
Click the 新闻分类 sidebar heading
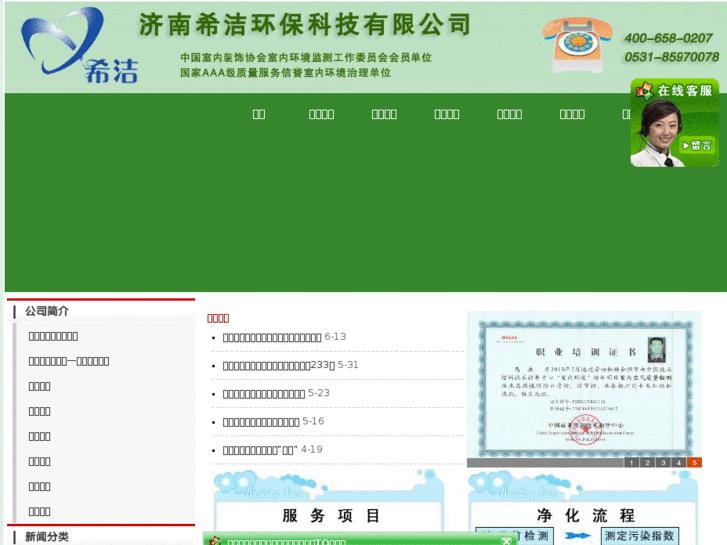[46, 537]
